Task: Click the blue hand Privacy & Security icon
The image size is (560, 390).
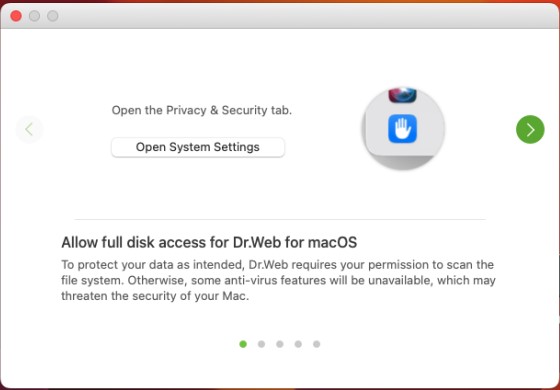Action: [402, 129]
